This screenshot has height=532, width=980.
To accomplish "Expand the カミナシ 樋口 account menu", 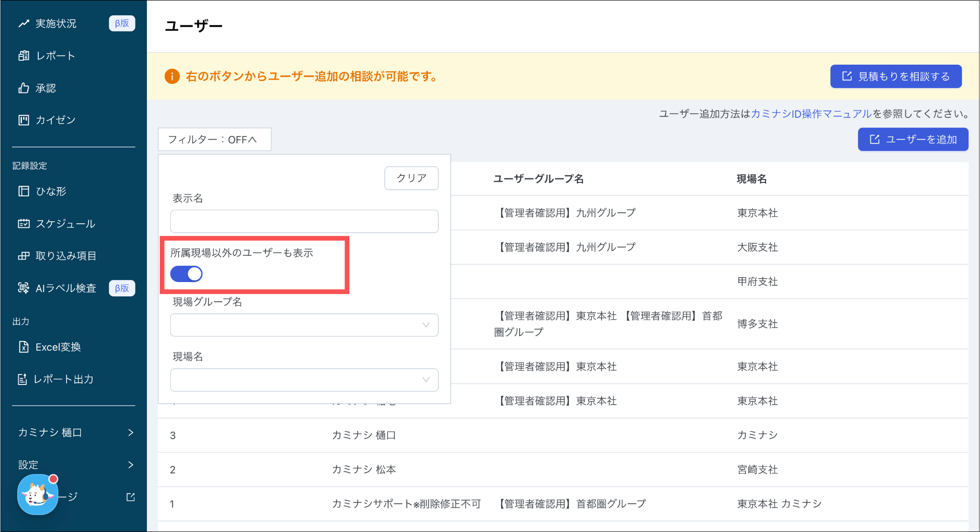I will click(x=130, y=432).
